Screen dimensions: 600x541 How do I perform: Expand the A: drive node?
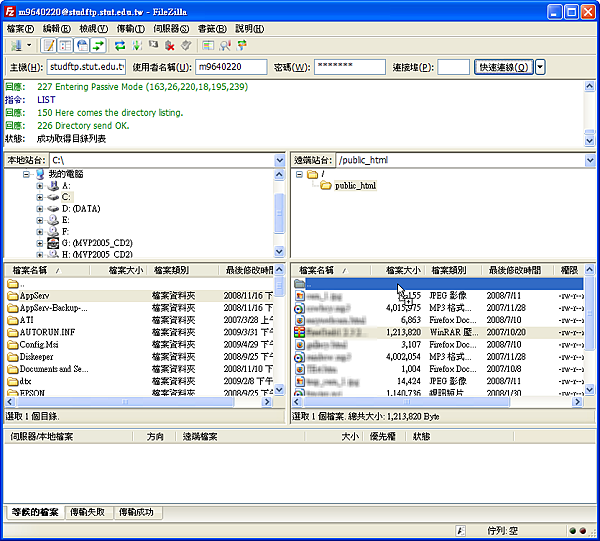pos(39,186)
